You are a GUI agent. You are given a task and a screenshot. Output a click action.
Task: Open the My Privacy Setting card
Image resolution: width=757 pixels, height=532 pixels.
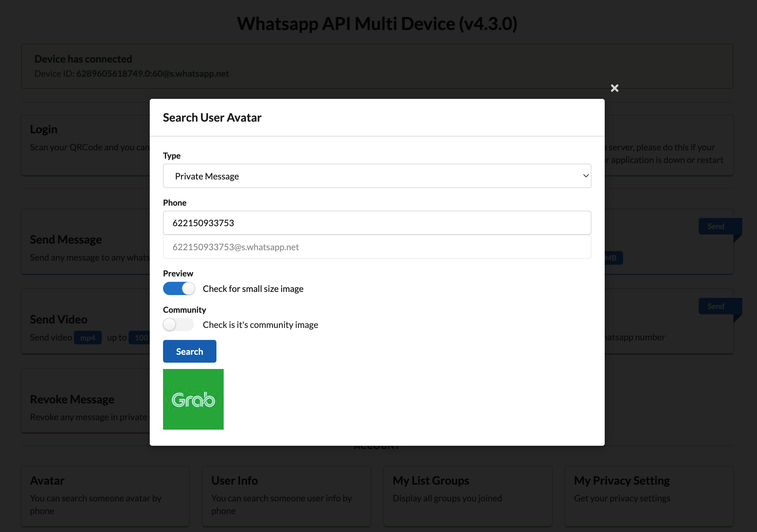click(x=649, y=496)
